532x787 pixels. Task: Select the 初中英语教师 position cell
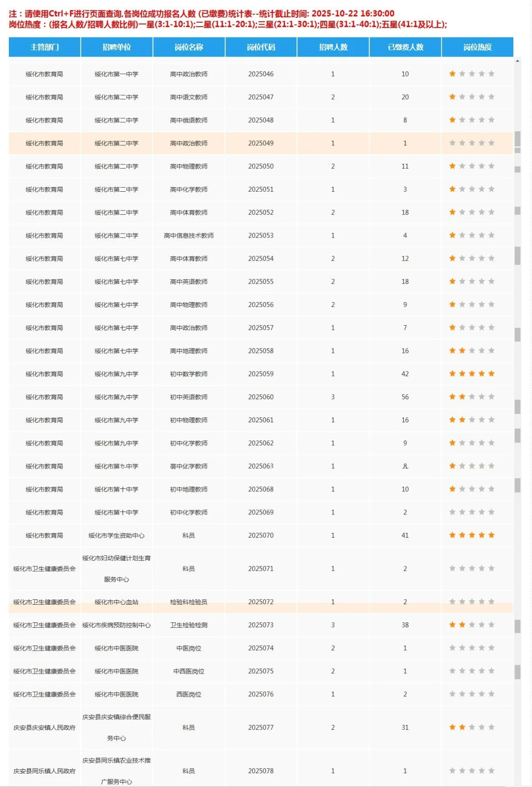(189, 397)
